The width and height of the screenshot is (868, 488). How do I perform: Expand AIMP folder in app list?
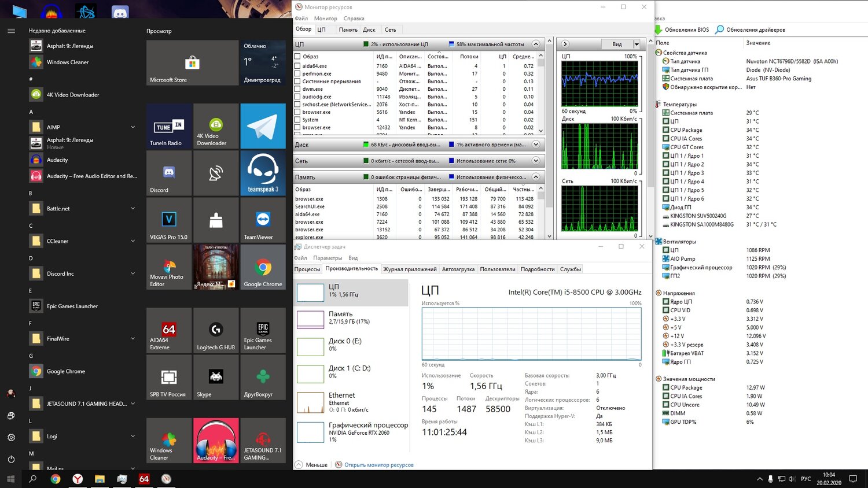133,127
